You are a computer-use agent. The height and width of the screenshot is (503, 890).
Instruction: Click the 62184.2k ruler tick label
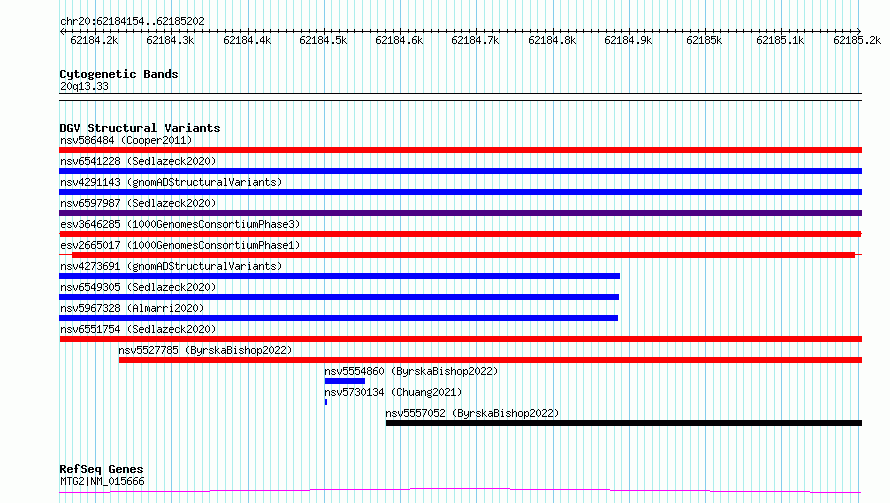(x=94, y=40)
